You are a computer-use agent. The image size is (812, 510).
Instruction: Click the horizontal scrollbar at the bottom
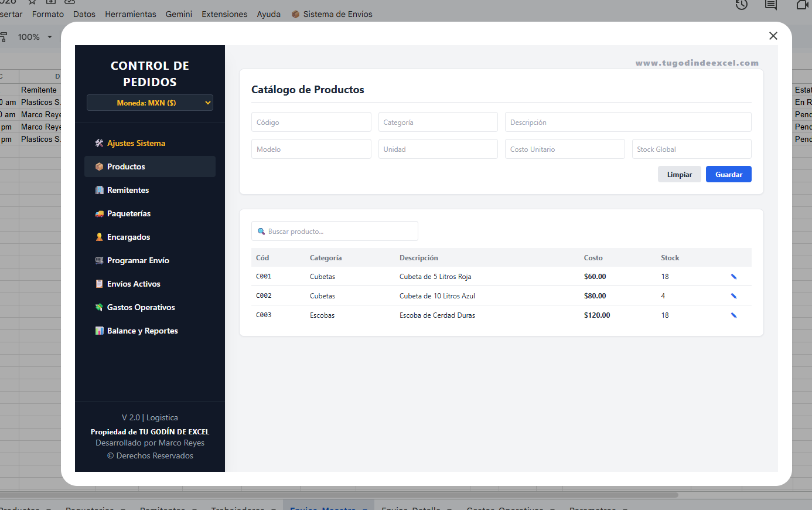(340, 495)
